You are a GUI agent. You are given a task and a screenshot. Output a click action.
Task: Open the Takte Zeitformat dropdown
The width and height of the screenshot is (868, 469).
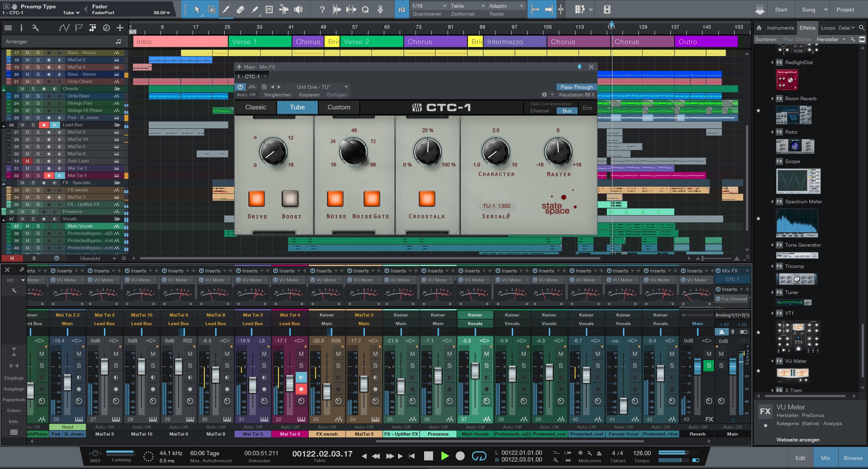coord(467,6)
